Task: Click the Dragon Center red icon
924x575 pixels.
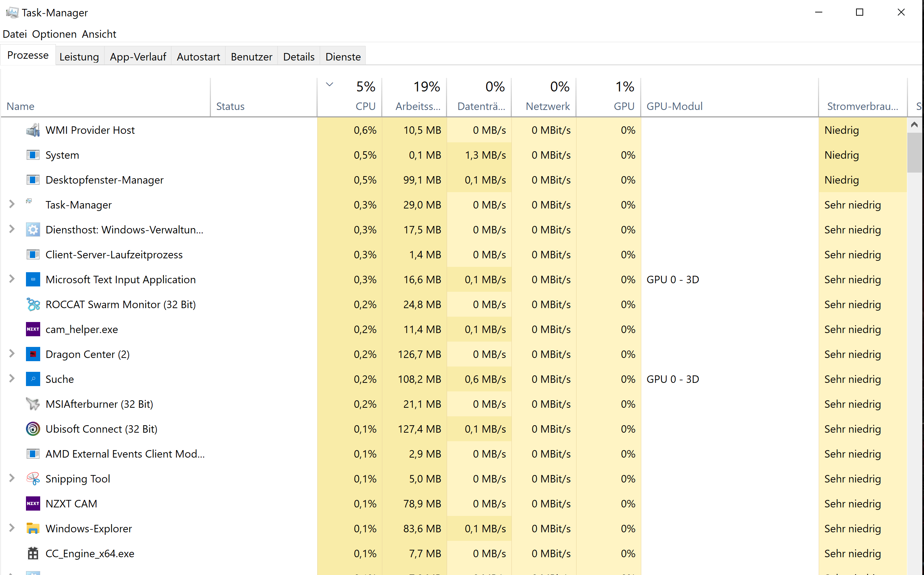Action: [33, 354]
